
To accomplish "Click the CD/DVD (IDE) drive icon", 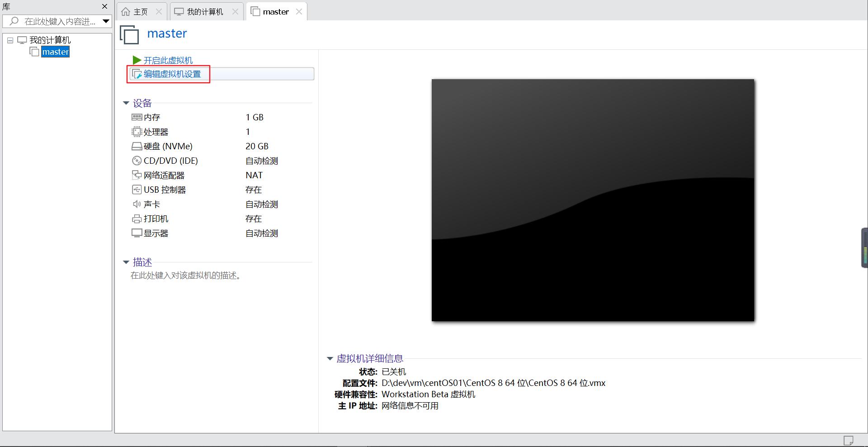I will [x=137, y=161].
